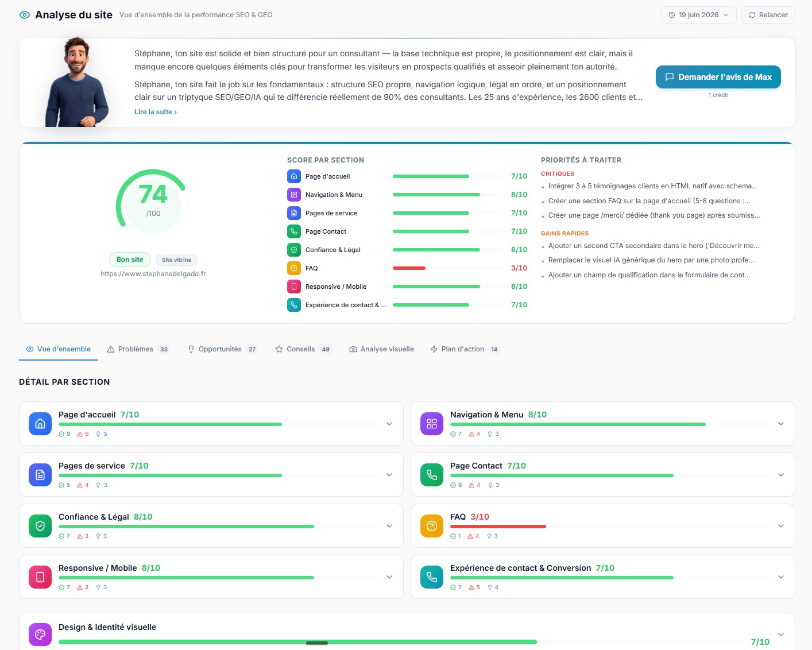Click the document icon on Pages de service card
Image resolution: width=812 pixels, height=650 pixels.
[40, 475]
